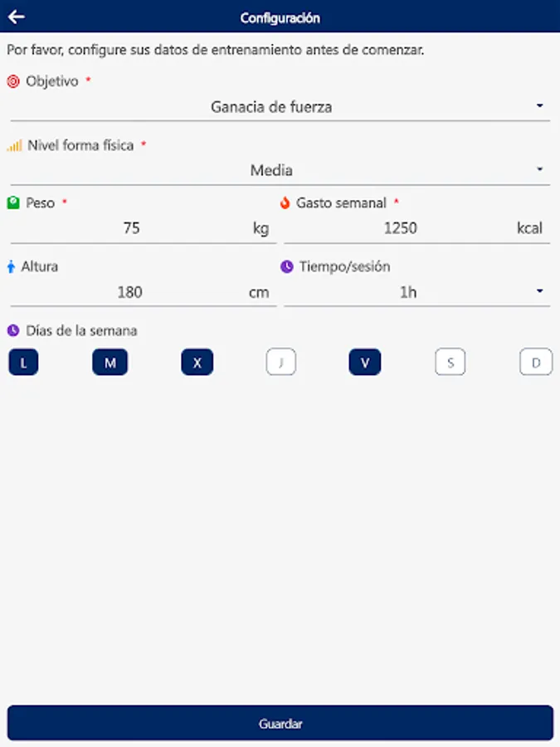Click the blue Altura person icon
560x747 pixels.
click(12, 267)
